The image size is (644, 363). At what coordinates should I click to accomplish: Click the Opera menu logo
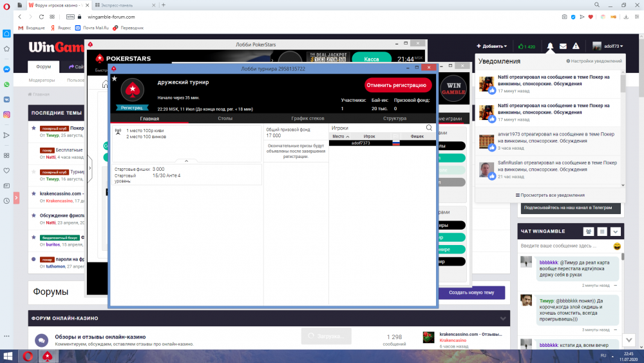(x=6, y=6)
